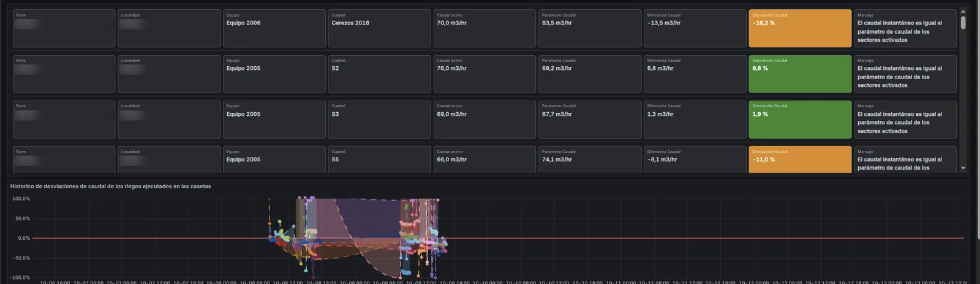
Task: Click the Diferencia Caudal value '1,3 m3/hr'
Action: (660, 114)
